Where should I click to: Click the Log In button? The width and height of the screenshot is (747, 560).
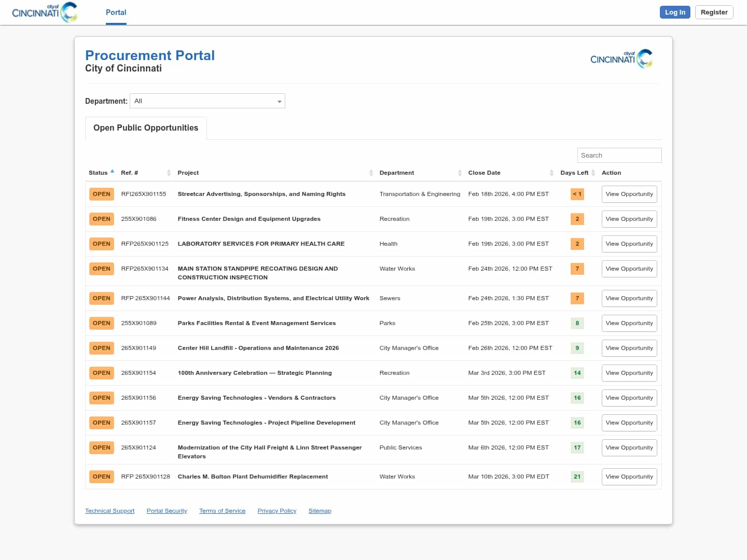[674, 12]
